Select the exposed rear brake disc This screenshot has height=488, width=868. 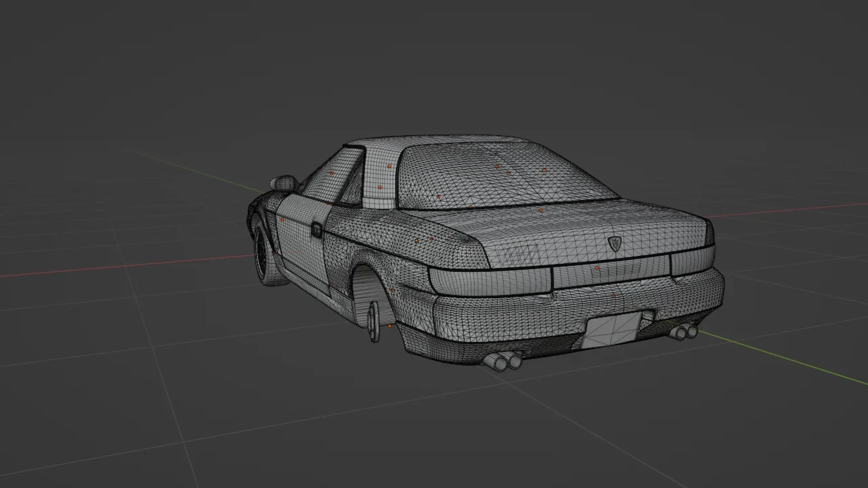pyautogui.click(x=373, y=322)
